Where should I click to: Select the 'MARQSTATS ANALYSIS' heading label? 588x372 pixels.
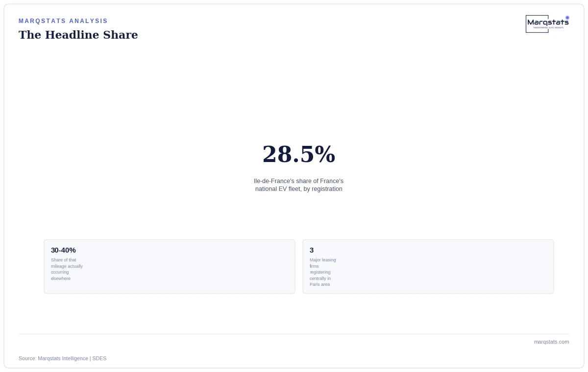tap(63, 21)
